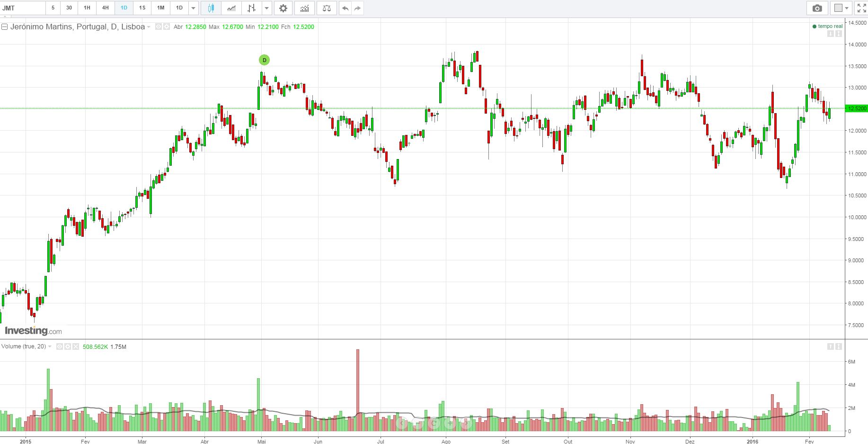Maximize the price pane
Viewport: 868px width, 444px height.
point(839,34)
